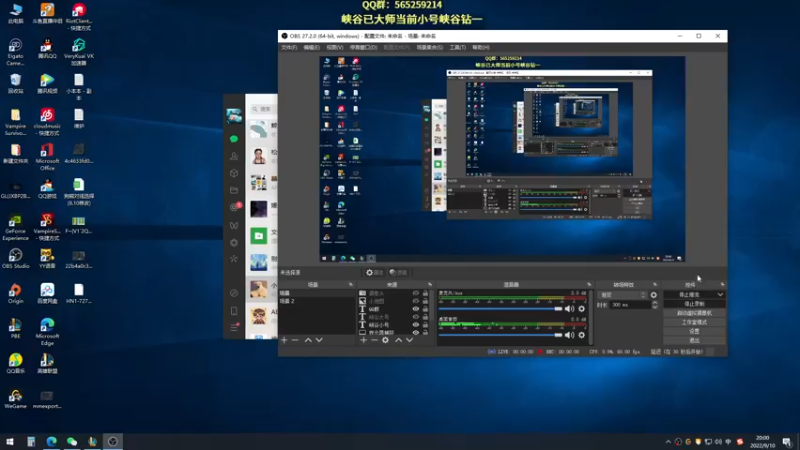
Task: Toggle the lock on the 摄像头 source
Action: [425, 293]
